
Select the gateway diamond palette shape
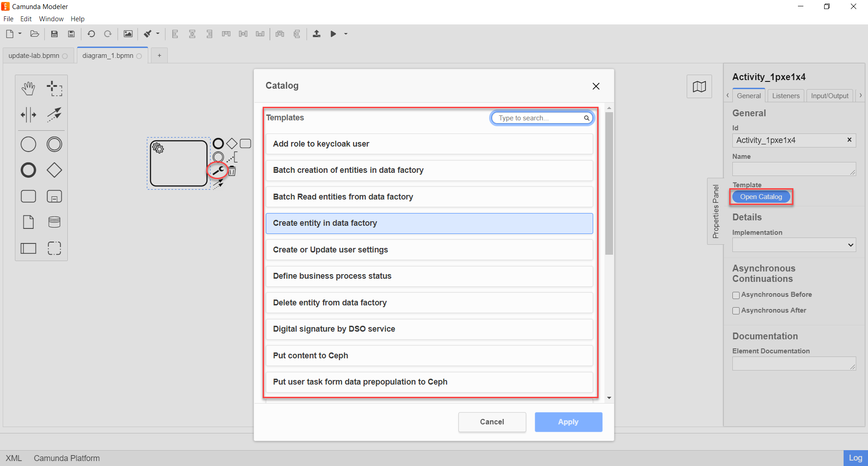[54, 170]
